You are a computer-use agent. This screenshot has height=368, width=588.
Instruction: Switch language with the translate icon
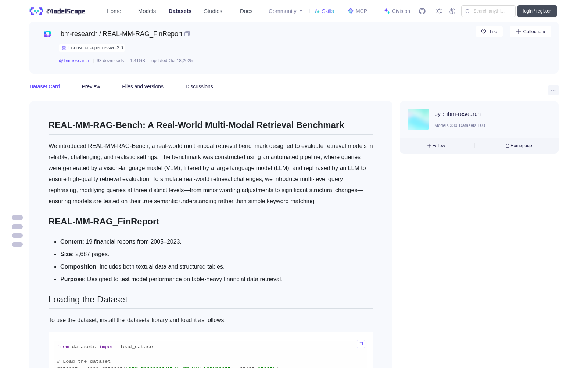pyautogui.click(x=453, y=11)
